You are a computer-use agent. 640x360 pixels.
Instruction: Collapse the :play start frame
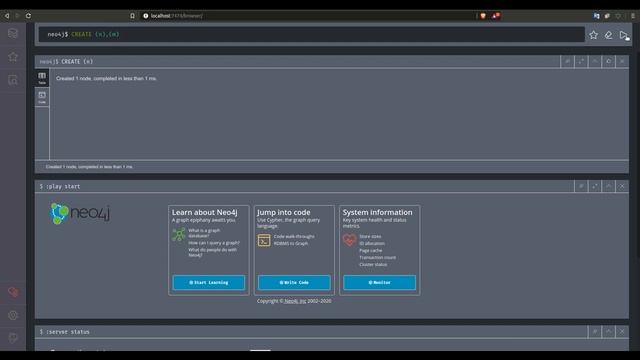tap(609, 186)
